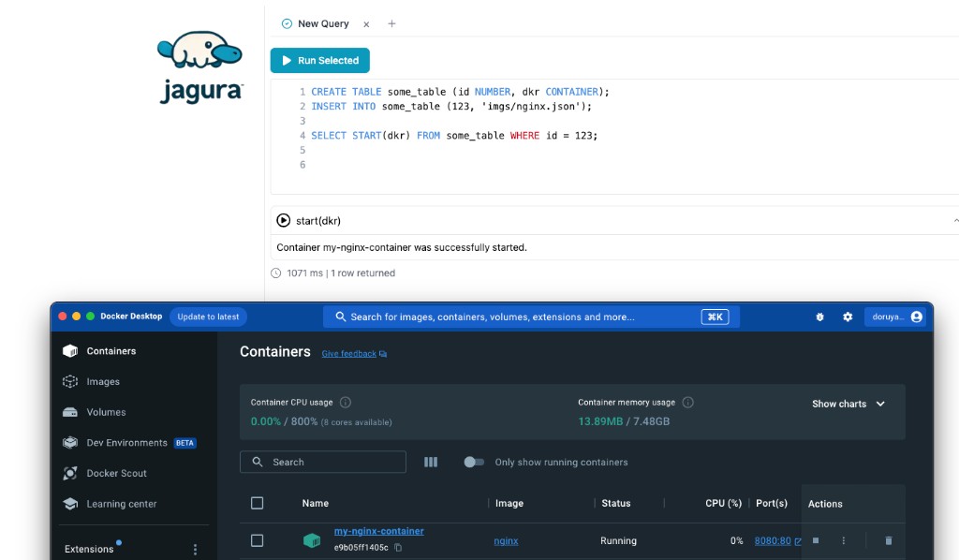Click Container CPU usage info icon

345,403
